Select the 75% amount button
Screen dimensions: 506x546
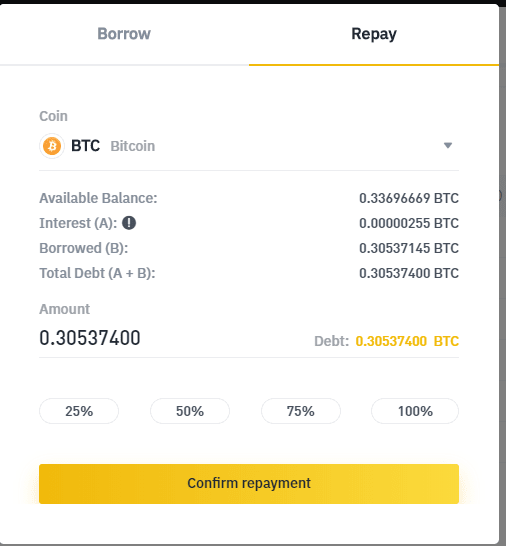[301, 411]
